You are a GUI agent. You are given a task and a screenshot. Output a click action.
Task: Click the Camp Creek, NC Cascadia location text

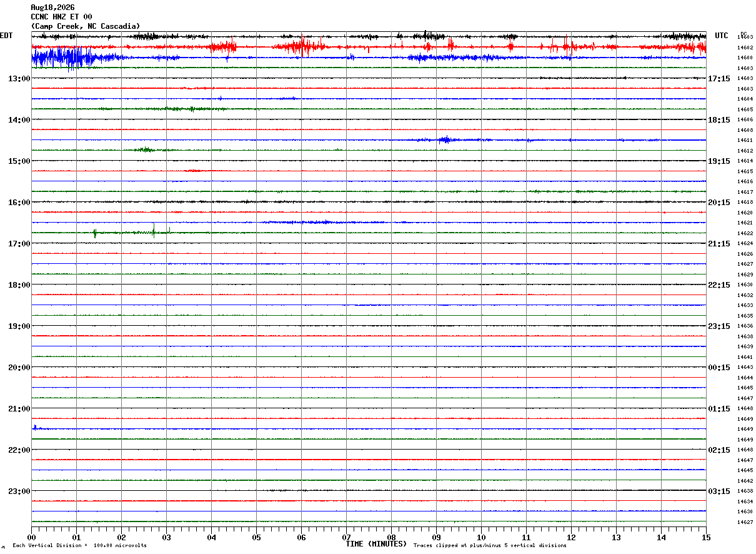pyautogui.click(x=86, y=26)
